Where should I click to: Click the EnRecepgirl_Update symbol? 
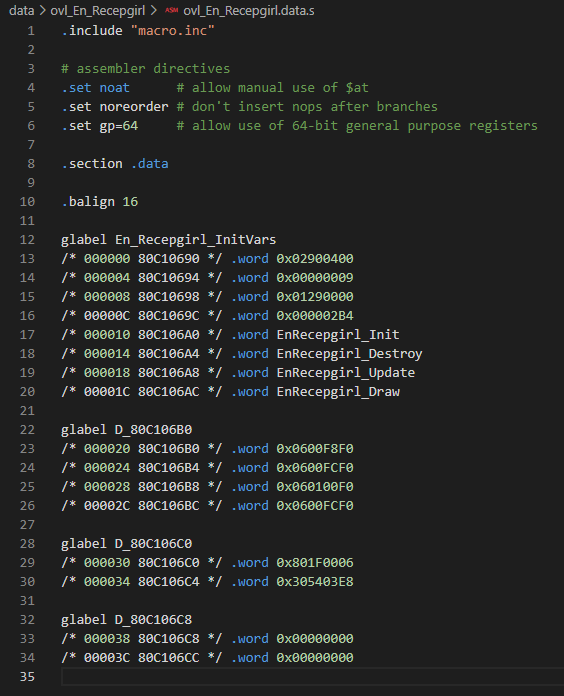click(x=346, y=373)
